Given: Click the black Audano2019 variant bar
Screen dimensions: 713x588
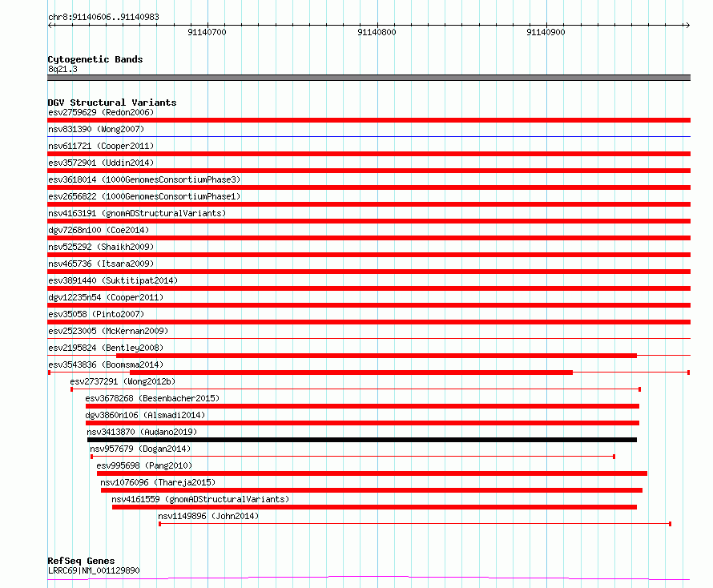Looking at the screenshot, I should tap(362, 440).
